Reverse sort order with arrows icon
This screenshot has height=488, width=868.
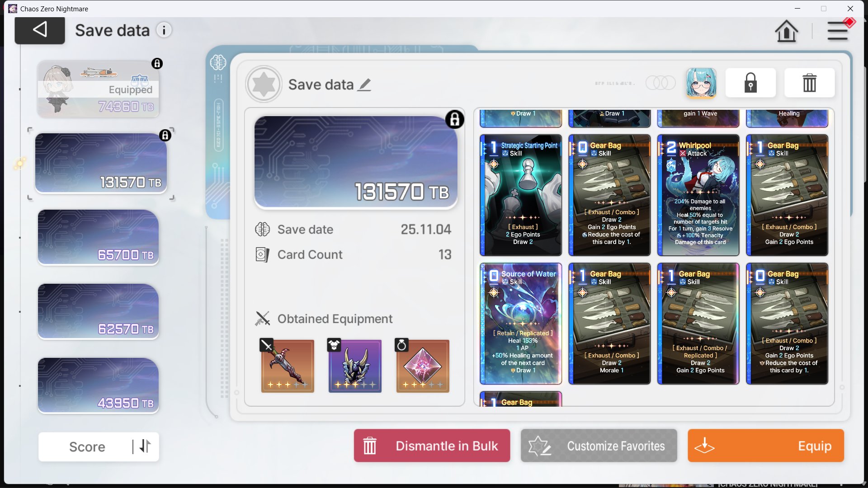[145, 446]
